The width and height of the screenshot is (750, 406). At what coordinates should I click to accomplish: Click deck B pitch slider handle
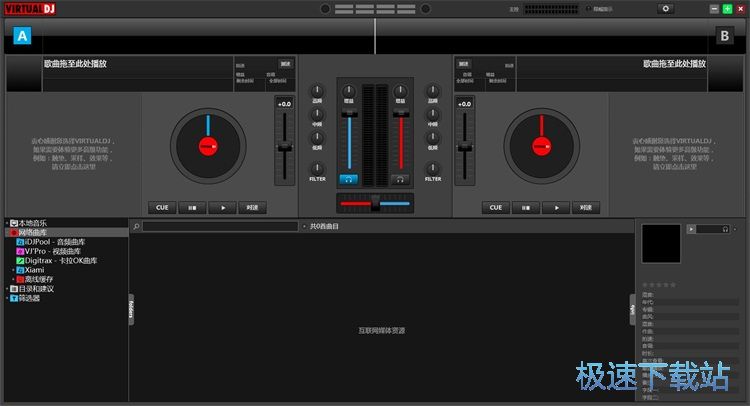464,148
